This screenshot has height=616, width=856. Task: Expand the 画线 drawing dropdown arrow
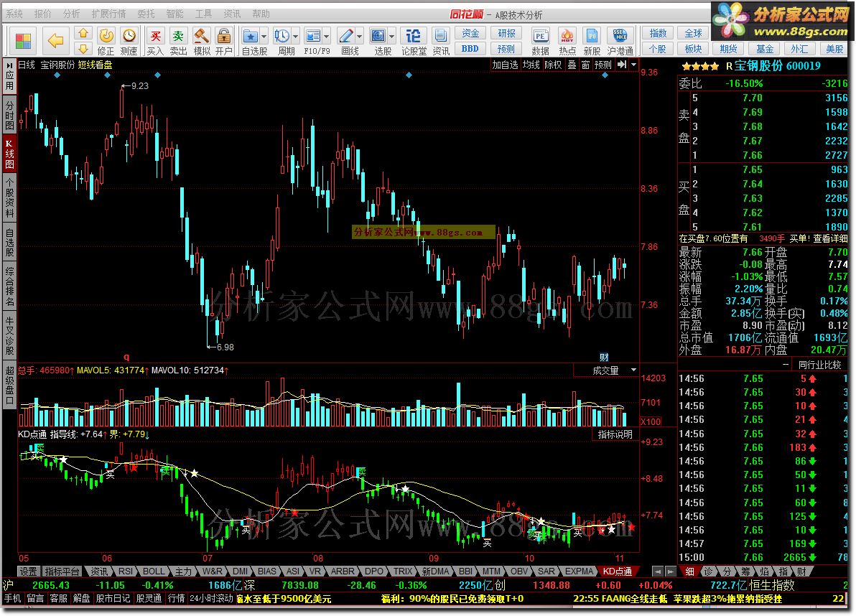pos(359,37)
